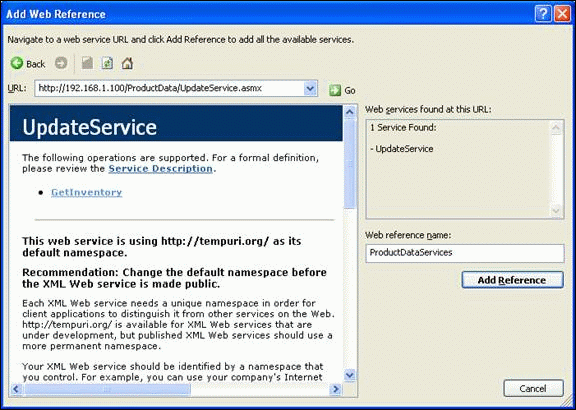Select UpdateService in services found list
576x410 pixels.
tap(402, 149)
